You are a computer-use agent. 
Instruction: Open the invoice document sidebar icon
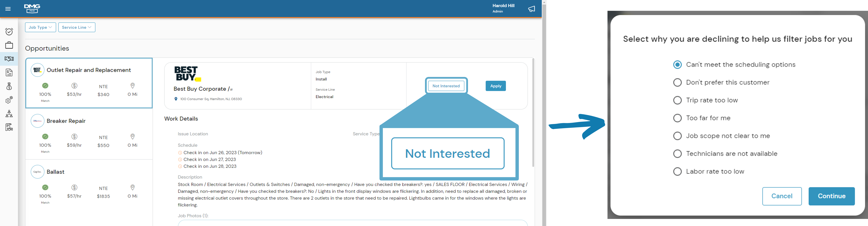(x=9, y=72)
